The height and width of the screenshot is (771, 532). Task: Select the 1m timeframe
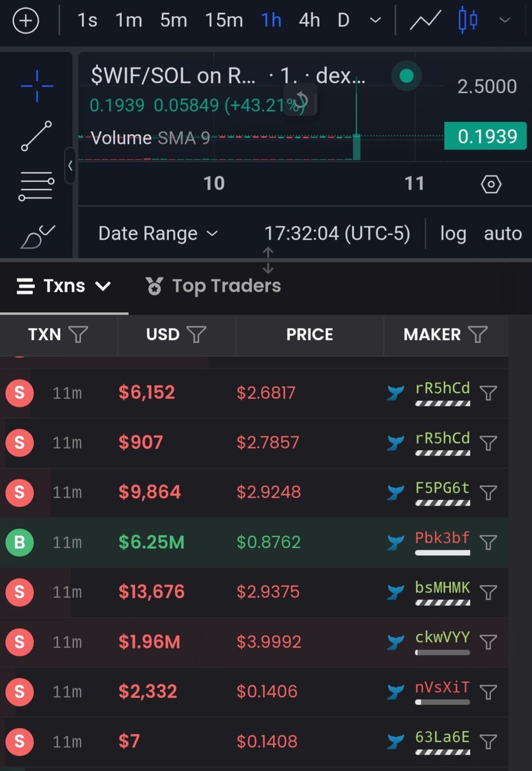tap(129, 21)
